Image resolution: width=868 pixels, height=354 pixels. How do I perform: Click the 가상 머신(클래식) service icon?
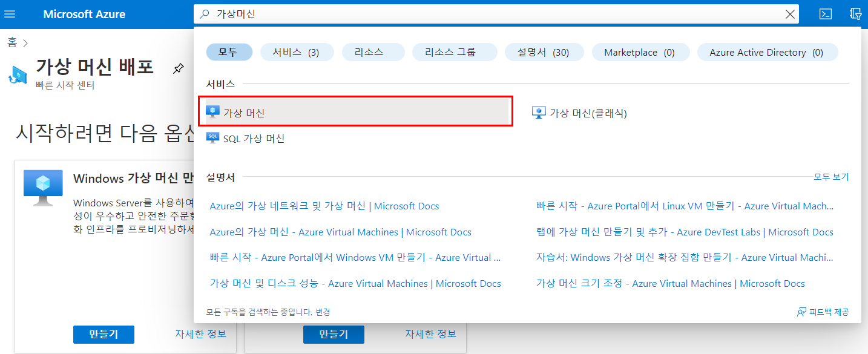pyautogui.click(x=539, y=113)
